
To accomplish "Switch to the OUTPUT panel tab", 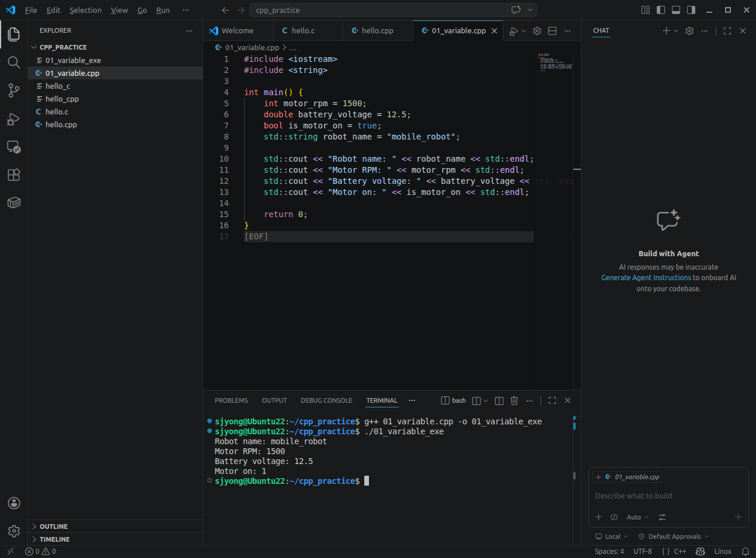I will tap(274, 400).
